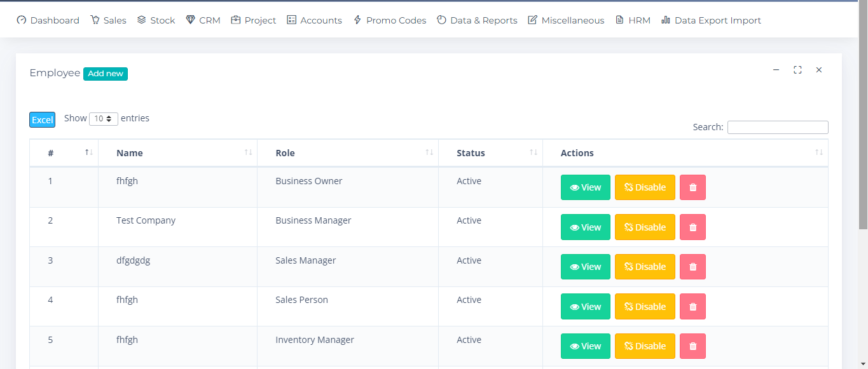Click the Miscellaneous pencil icon
Screen dimensions: 868x369
click(532, 20)
